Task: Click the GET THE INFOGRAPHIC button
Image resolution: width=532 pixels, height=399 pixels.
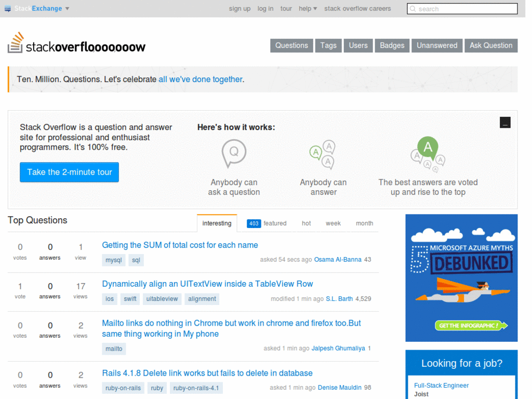Action: (x=471, y=326)
